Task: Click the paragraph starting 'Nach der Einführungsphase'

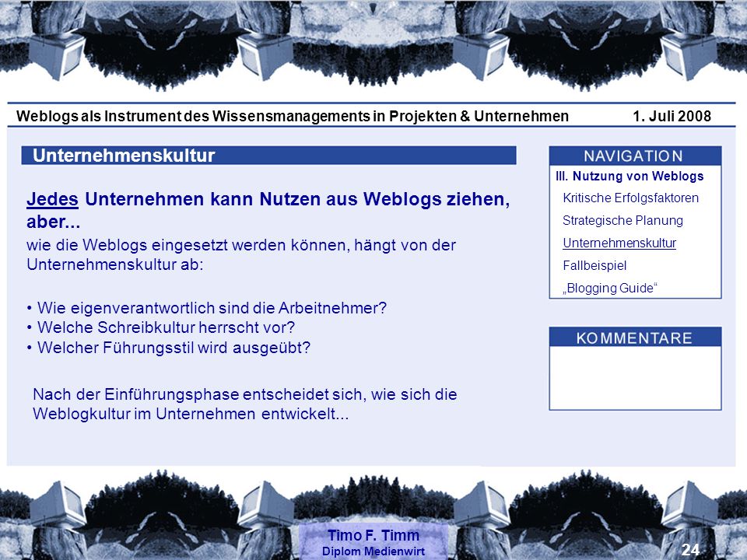Action: (245, 404)
